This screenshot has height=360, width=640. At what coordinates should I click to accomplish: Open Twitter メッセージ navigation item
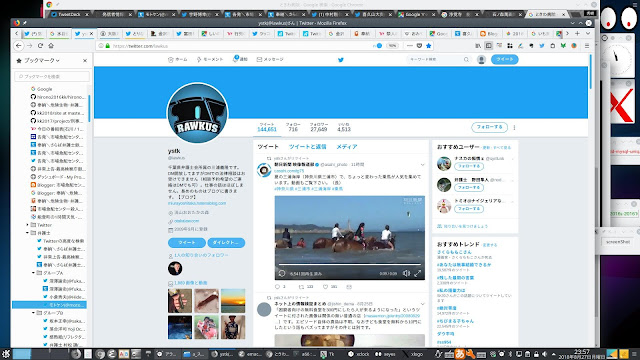coord(270,60)
